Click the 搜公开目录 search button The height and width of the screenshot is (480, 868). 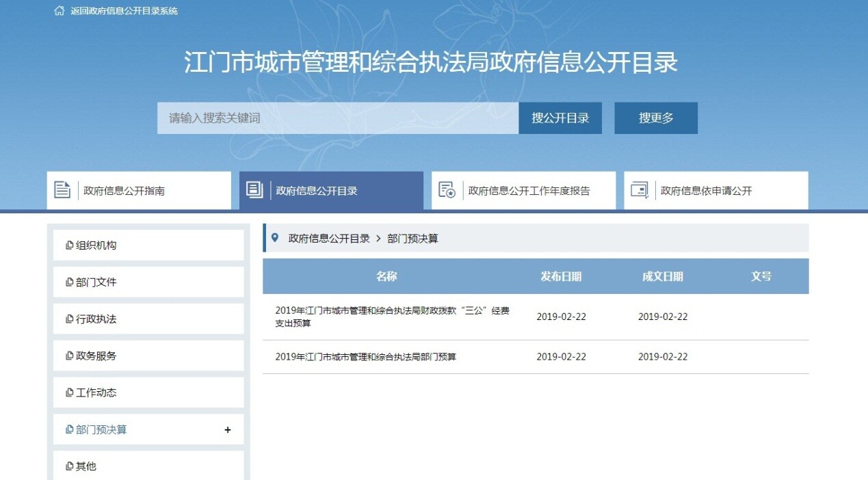(560, 118)
